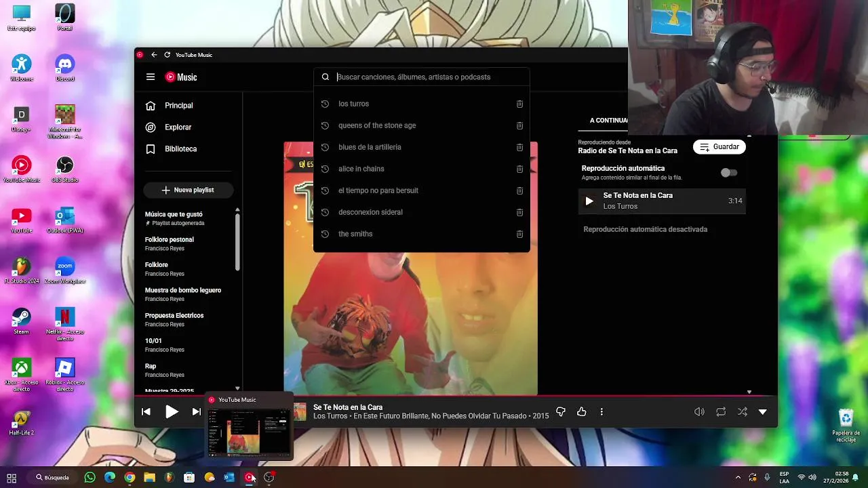The height and width of the screenshot is (488, 868).
Task: Remove 'queens of the stone age' suggestion
Action: coord(519,125)
